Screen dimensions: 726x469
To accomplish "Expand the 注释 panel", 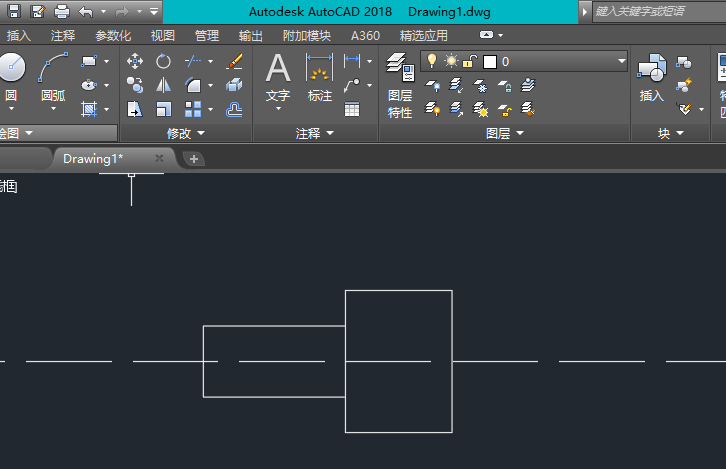I will click(x=314, y=133).
